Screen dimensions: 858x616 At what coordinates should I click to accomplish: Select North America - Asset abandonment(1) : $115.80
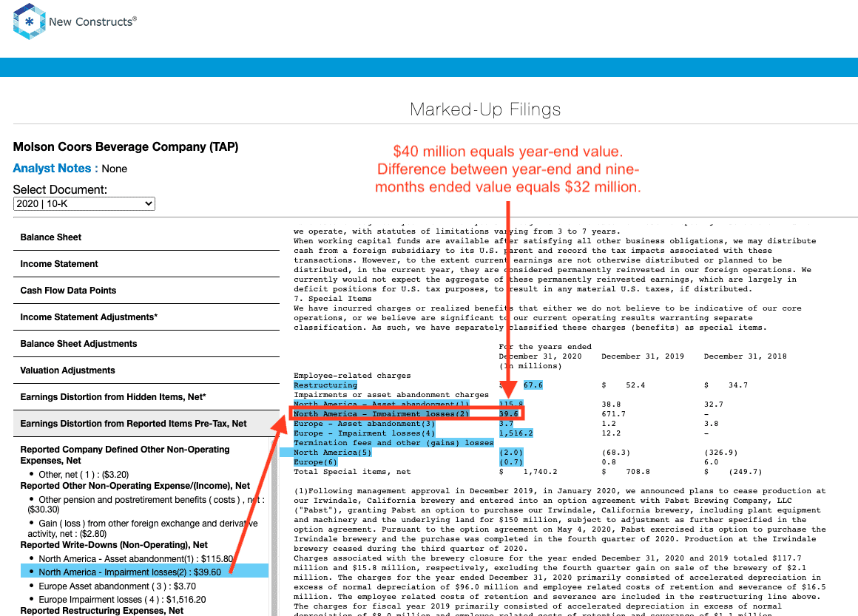pyautogui.click(x=135, y=558)
